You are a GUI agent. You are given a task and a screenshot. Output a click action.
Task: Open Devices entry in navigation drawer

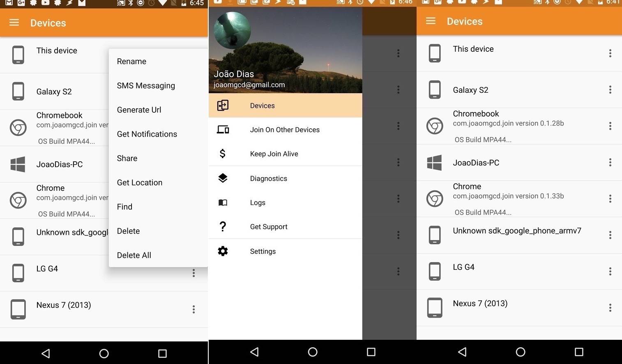(286, 105)
